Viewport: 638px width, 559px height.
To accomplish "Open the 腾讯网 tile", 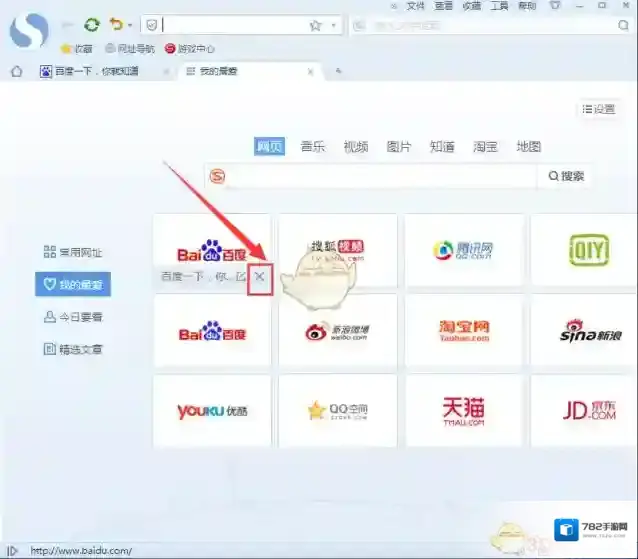I will point(464,250).
